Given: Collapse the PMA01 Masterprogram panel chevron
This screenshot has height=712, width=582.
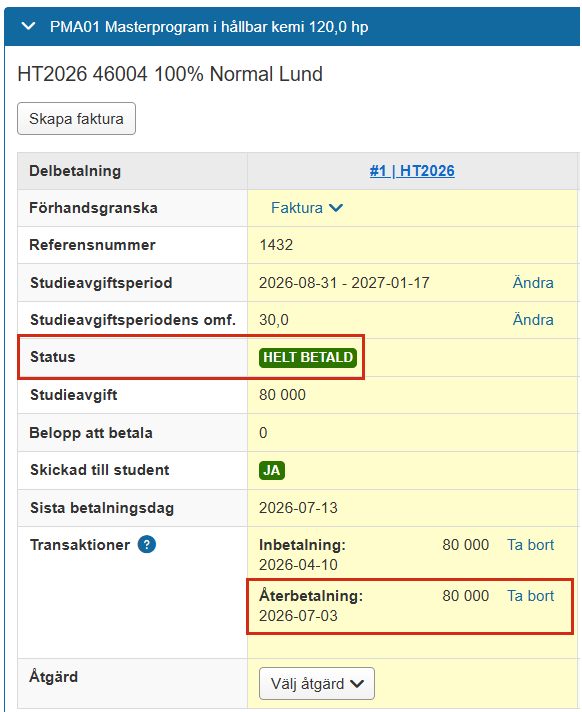Looking at the screenshot, I should click(x=28, y=26).
